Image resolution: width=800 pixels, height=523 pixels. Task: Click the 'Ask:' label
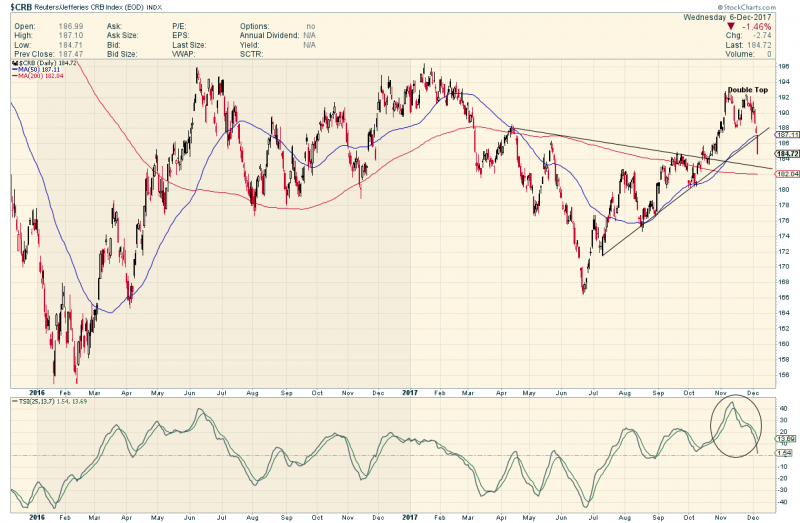(x=114, y=27)
